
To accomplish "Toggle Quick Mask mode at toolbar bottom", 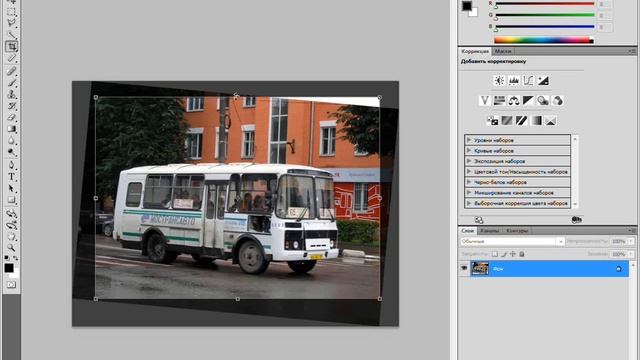I will tap(11, 284).
